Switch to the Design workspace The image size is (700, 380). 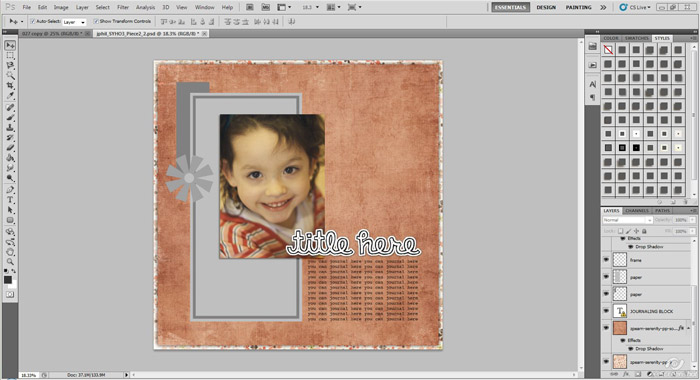tap(546, 7)
